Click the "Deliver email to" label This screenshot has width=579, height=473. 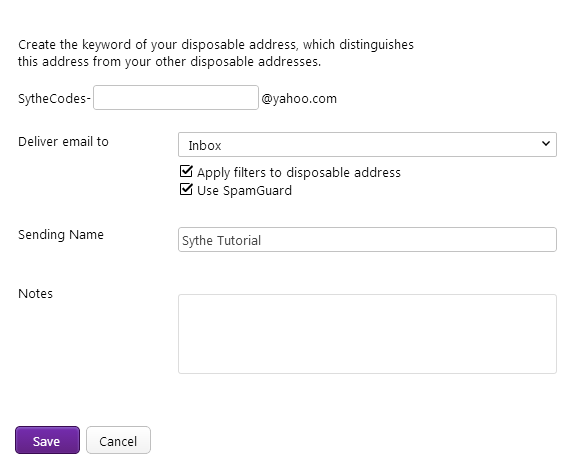coord(63,141)
